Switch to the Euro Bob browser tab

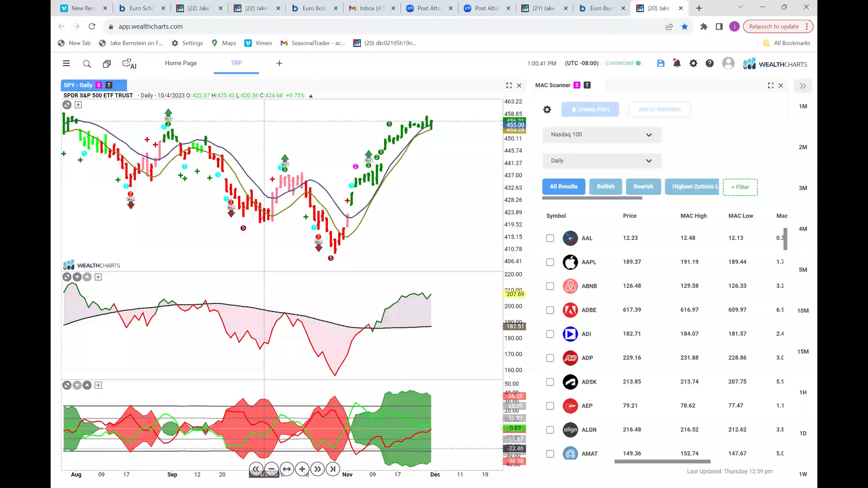(314, 8)
